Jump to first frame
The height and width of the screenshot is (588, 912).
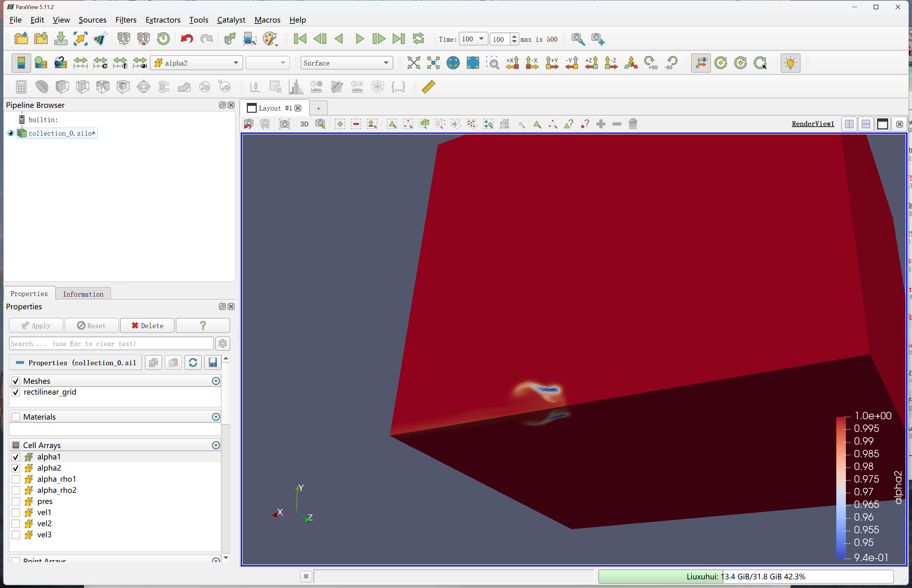(x=300, y=39)
